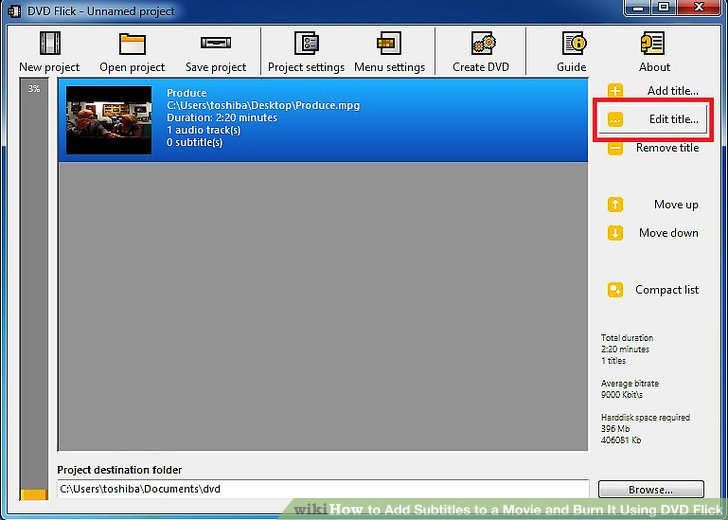Click the 0 subtitle(s) text
The image size is (728, 520).
[195, 143]
